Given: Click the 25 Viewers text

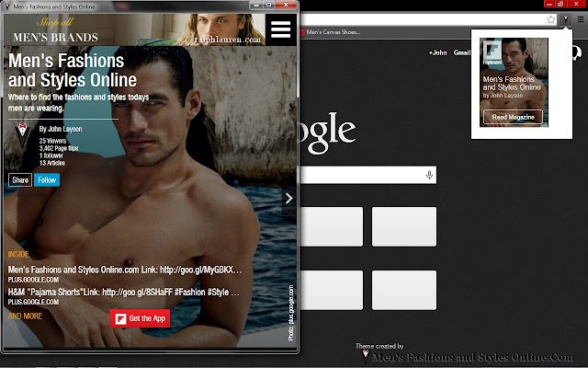Looking at the screenshot, I should pos(52,141).
